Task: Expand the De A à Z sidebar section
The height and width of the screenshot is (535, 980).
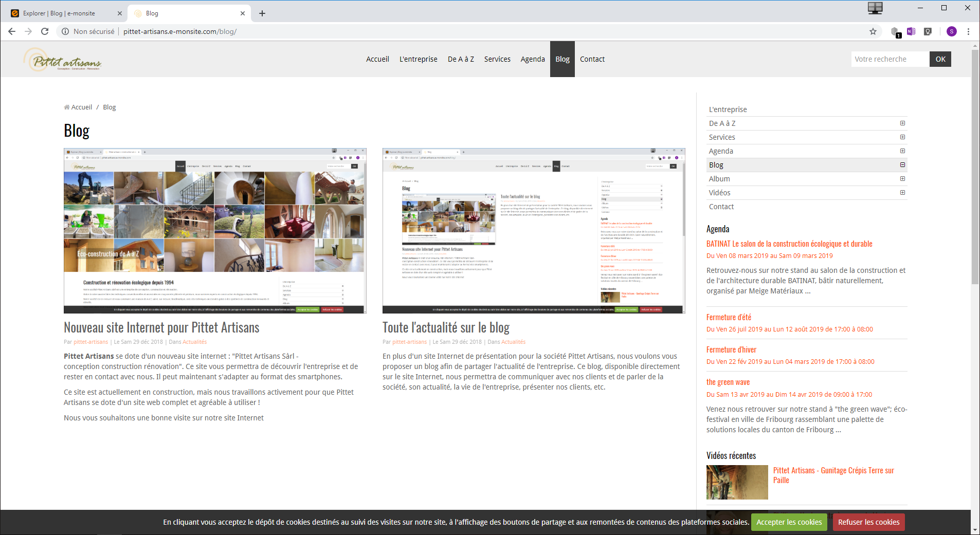Action: coord(902,123)
